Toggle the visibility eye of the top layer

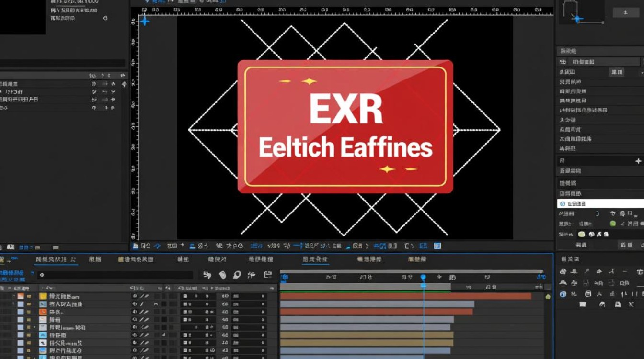tap(135, 296)
